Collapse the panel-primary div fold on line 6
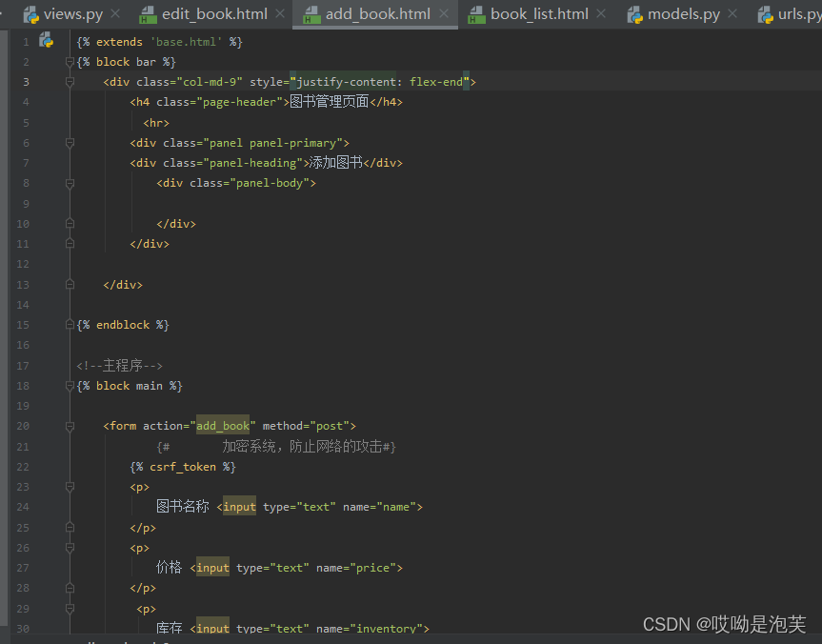 [70, 143]
